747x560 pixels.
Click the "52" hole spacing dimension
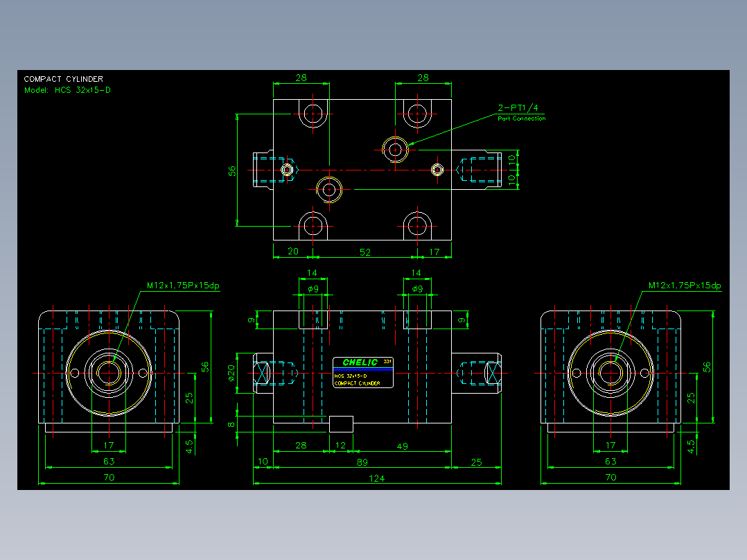(365, 252)
